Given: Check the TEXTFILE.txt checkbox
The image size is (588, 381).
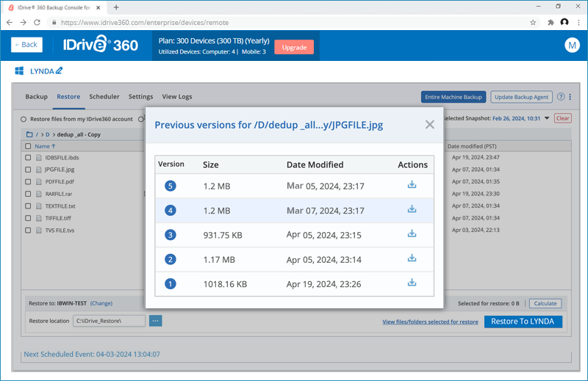Looking at the screenshot, I should (x=28, y=206).
